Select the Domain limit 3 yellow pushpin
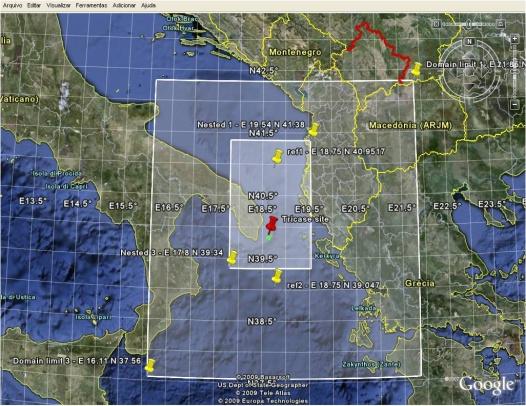This screenshot has height=406, width=526. 150,365
